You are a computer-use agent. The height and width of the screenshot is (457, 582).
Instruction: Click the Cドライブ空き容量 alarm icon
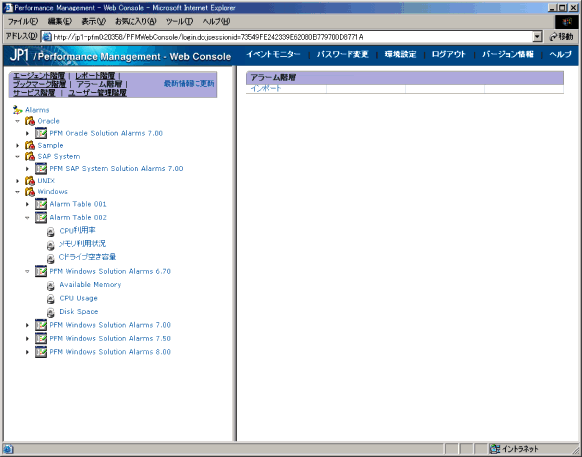pyautogui.click(x=51, y=258)
